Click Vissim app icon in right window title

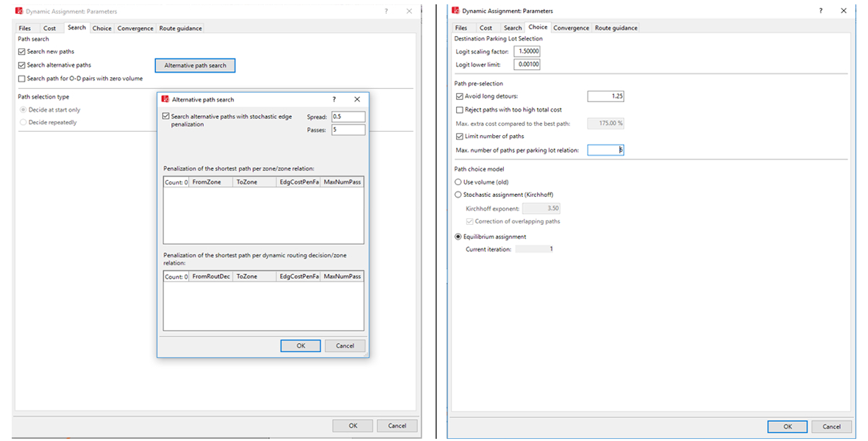click(x=455, y=10)
